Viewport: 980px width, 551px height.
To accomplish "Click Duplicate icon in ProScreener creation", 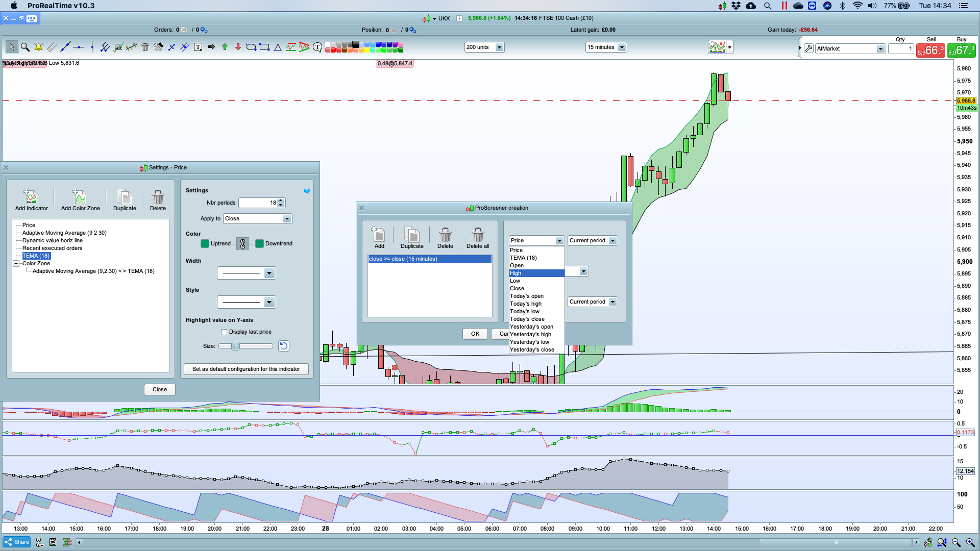I will click(411, 238).
